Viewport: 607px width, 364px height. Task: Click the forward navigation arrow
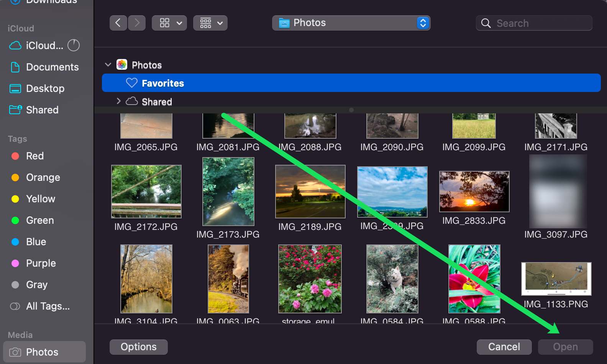click(x=137, y=23)
